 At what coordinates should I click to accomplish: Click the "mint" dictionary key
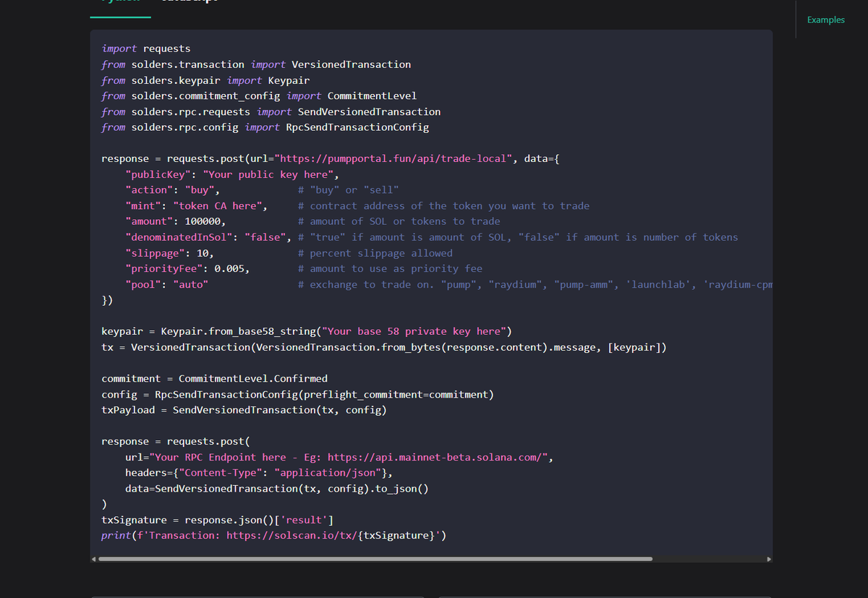(143, 206)
